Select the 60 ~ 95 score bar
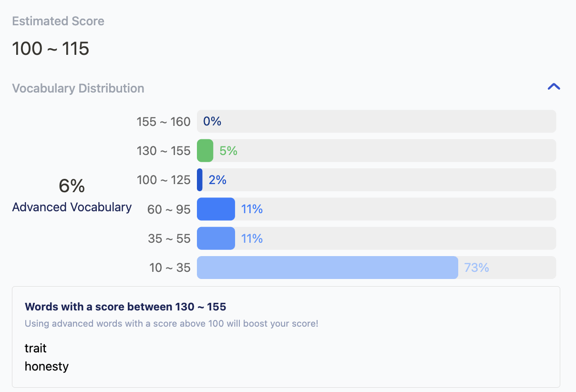This screenshot has height=392, width=576. tap(216, 209)
